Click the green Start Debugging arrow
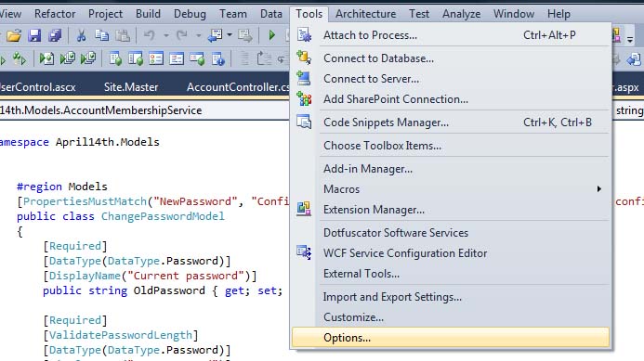The height and width of the screenshot is (361, 644). [x=271, y=35]
